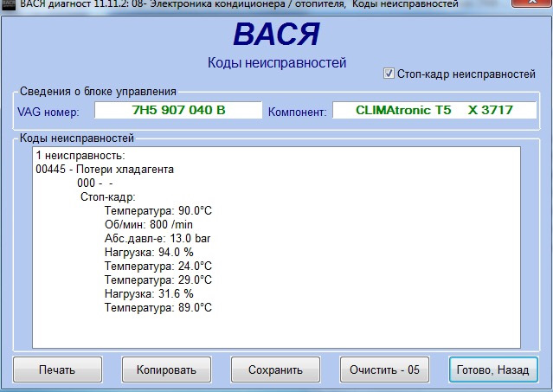The width and height of the screenshot is (553, 392).
Task: Click the 'Стоп-кадр:' line
Action: click(108, 196)
